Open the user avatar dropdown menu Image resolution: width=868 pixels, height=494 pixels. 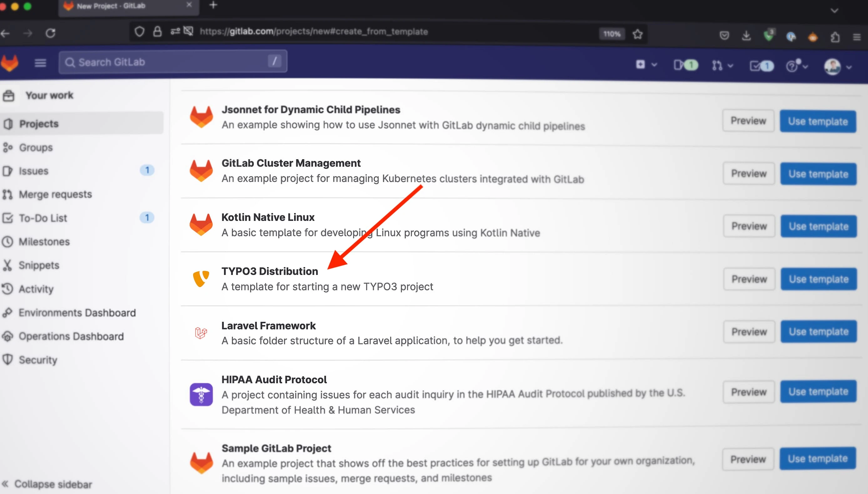(x=837, y=67)
